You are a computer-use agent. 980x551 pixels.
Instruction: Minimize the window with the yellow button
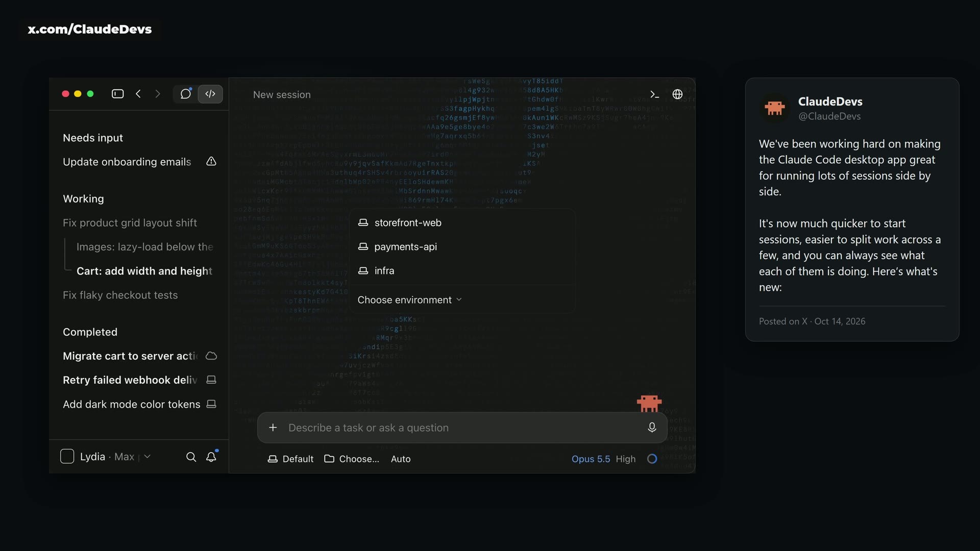[78, 94]
